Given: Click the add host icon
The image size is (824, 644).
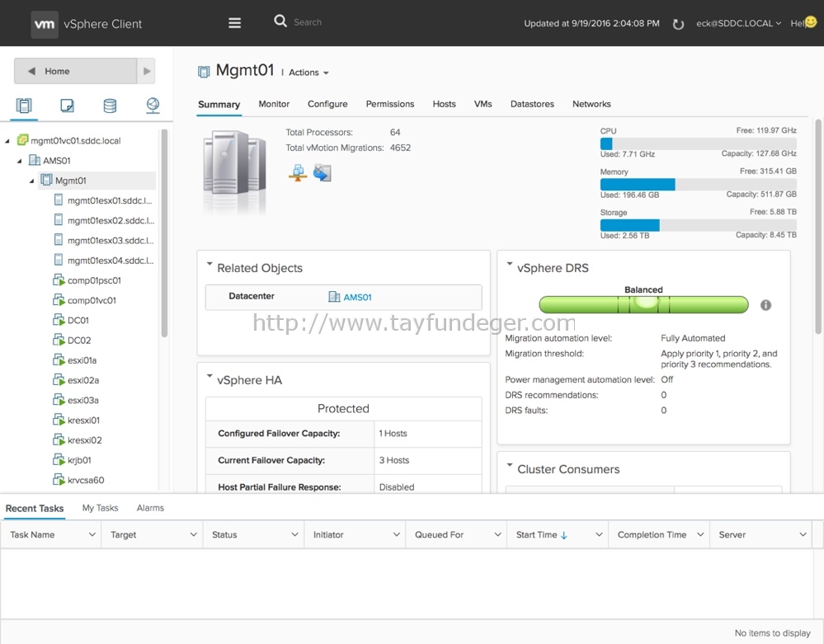Looking at the screenshot, I should coord(298,173).
